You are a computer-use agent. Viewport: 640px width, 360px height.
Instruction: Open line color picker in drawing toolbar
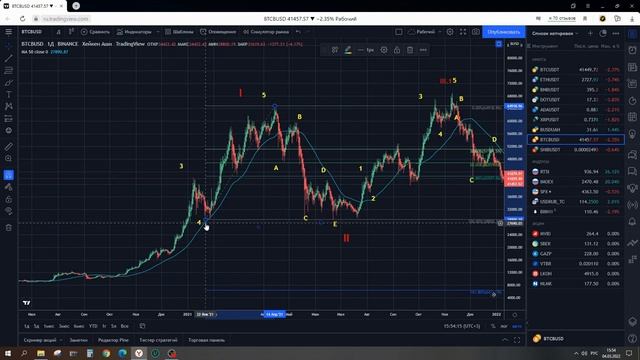(348, 50)
